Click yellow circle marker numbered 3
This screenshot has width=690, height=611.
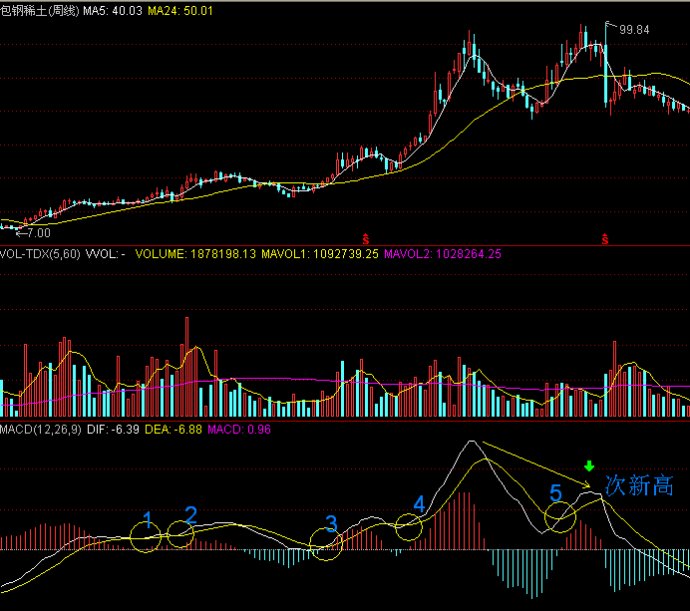point(325,543)
